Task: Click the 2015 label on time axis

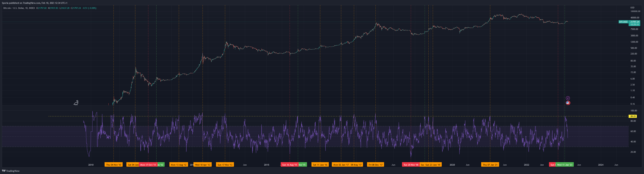Action: pyautogui.click(x=267, y=165)
